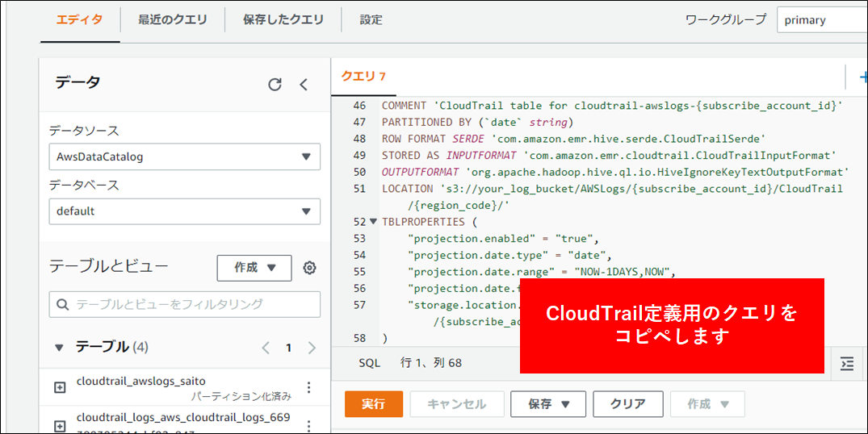Open table settings gear icon
The image size is (868, 434).
click(x=309, y=268)
